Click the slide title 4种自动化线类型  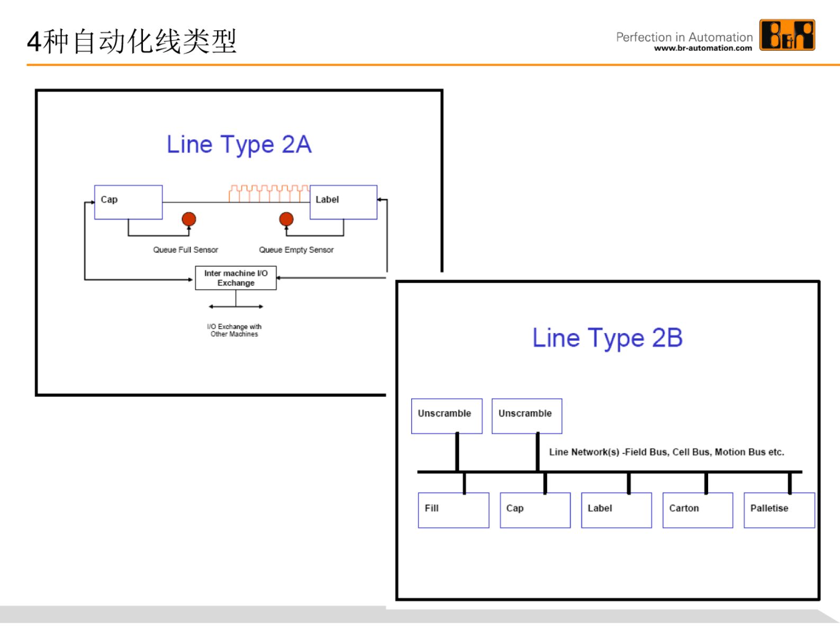pos(132,42)
